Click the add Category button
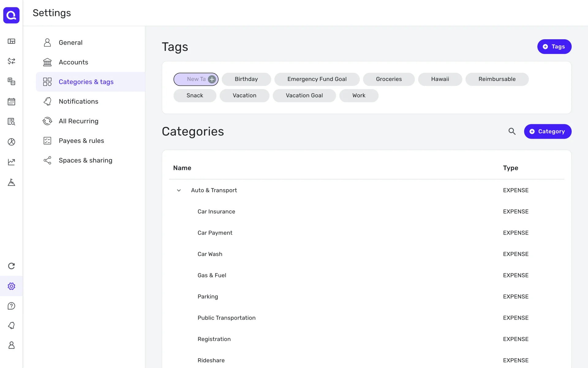The width and height of the screenshot is (588, 368). [547, 131]
